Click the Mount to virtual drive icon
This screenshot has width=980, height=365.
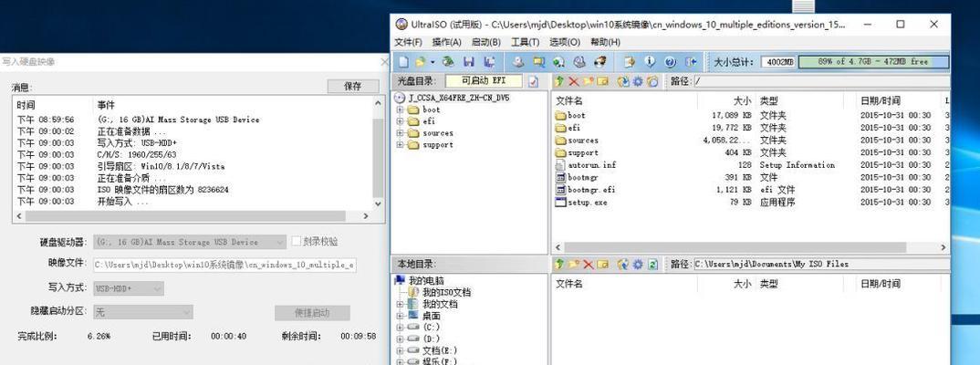tap(579, 61)
